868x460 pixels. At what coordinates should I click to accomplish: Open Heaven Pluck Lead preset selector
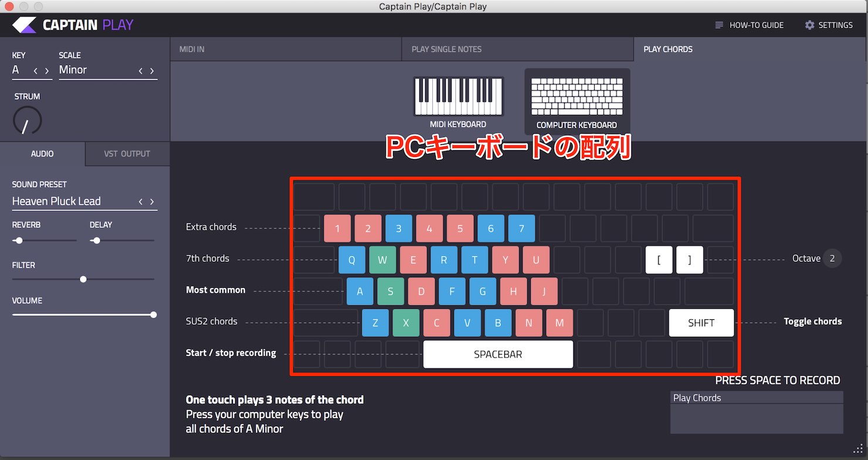[84, 202]
